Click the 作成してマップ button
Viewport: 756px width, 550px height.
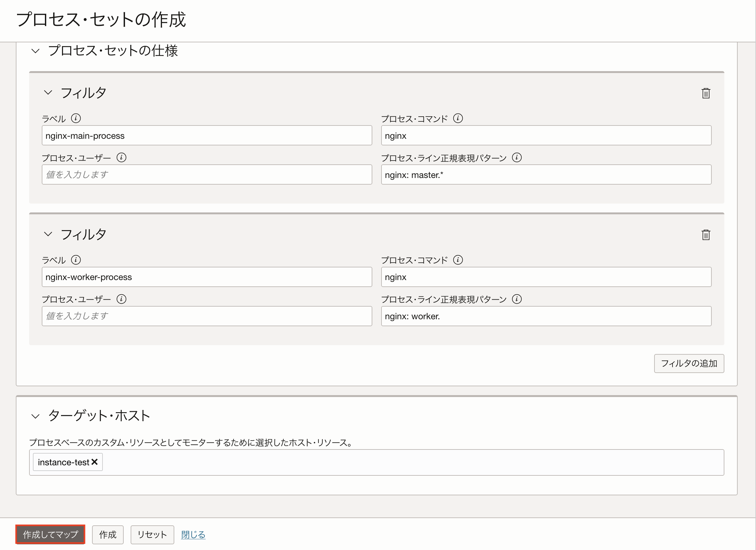(50, 534)
